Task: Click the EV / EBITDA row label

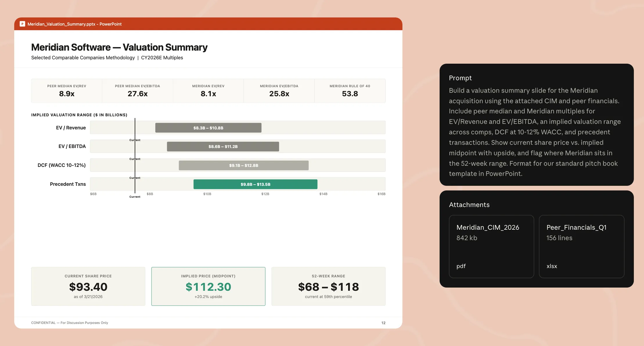Action: [72, 146]
